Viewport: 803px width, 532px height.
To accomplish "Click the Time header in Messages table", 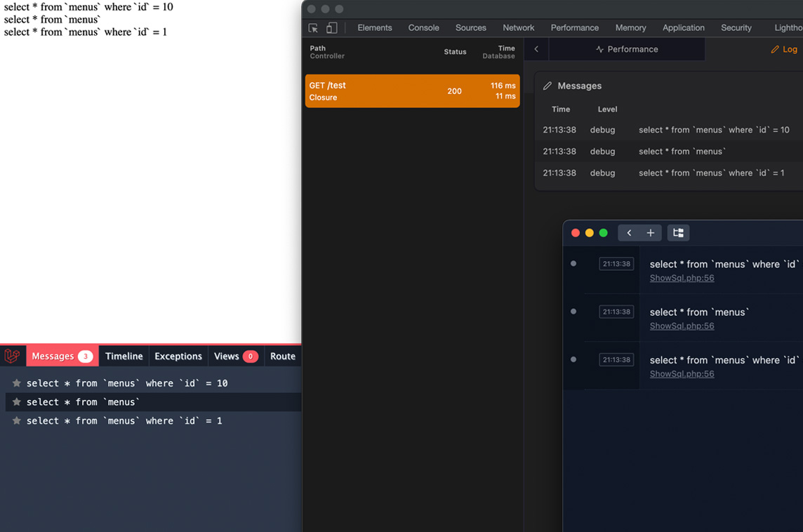I will pyautogui.click(x=561, y=109).
